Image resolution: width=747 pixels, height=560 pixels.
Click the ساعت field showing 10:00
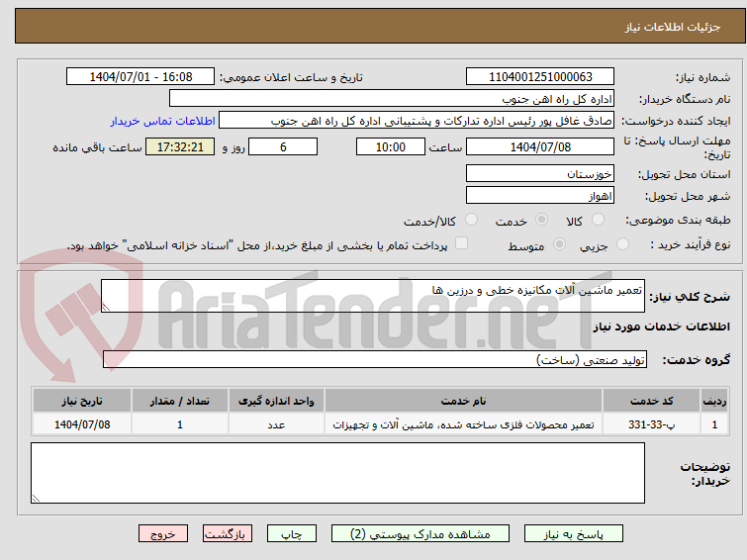click(x=391, y=146)
